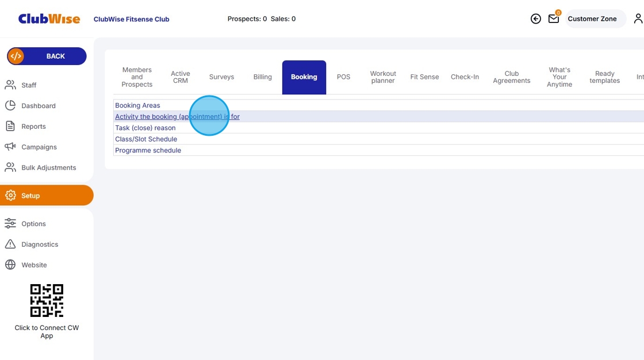Select Setup in the sidebar

click(47, 195)
